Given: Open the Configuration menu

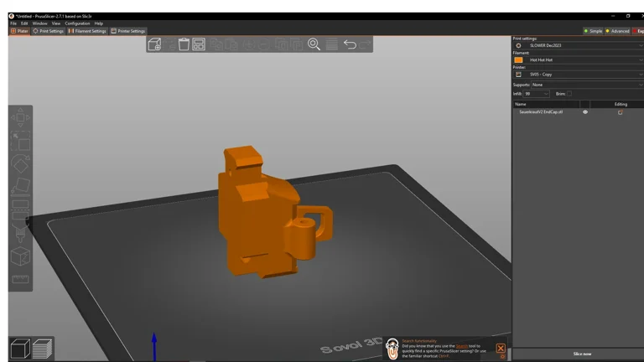Looking at the screenshot, I should pos(77,23).
